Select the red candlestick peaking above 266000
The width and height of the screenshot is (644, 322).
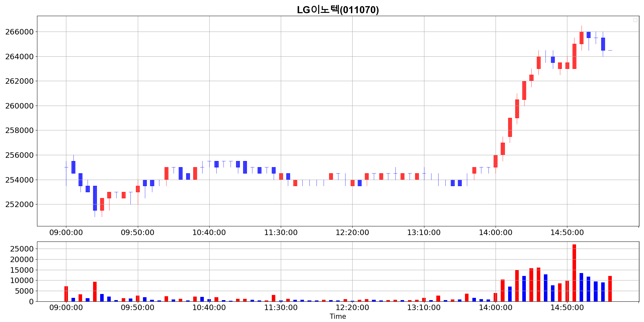click(582, 38)
